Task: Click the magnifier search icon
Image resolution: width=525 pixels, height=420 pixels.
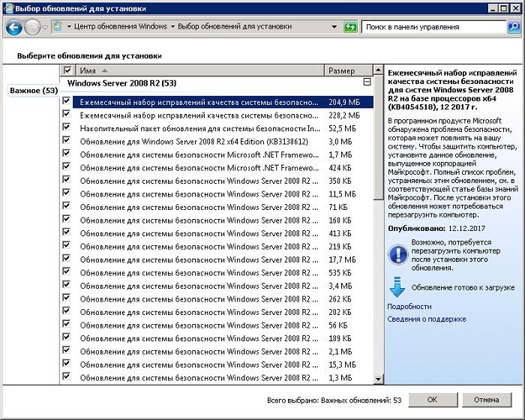Action: point(514,27)
